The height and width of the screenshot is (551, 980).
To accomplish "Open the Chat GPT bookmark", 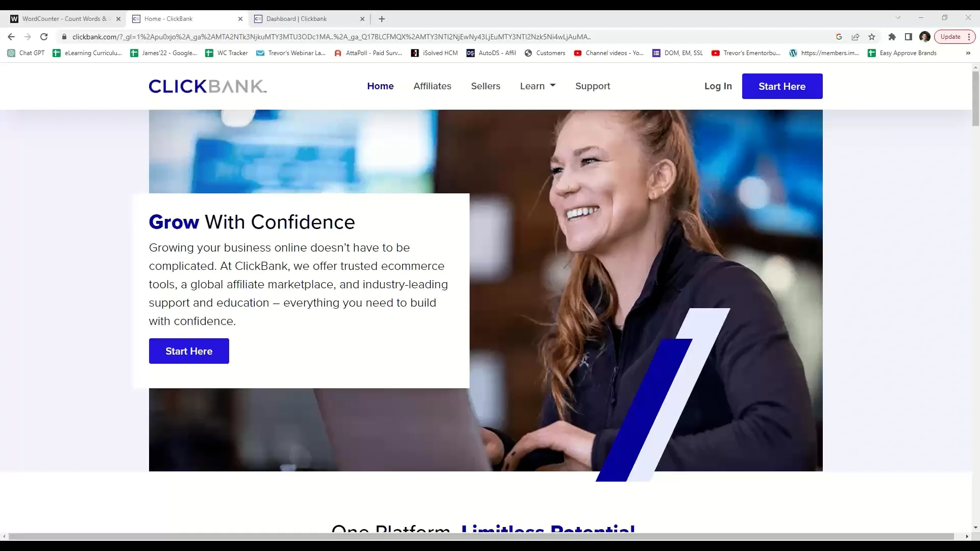I will click(26, 53).
